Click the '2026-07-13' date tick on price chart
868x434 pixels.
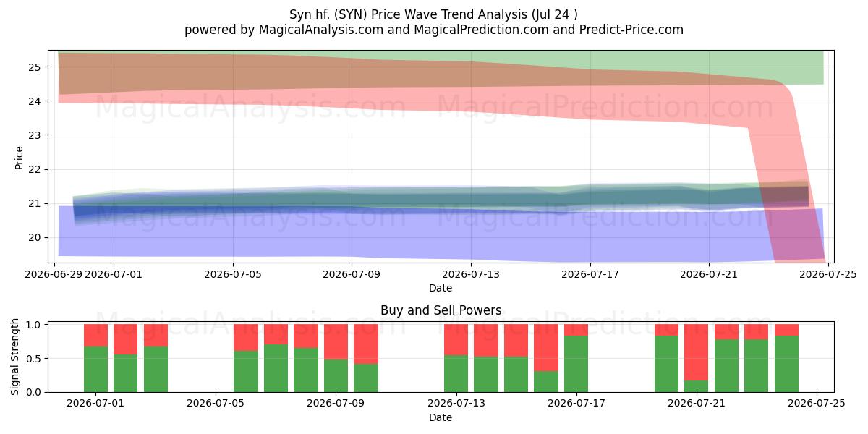tap(471, 274)
